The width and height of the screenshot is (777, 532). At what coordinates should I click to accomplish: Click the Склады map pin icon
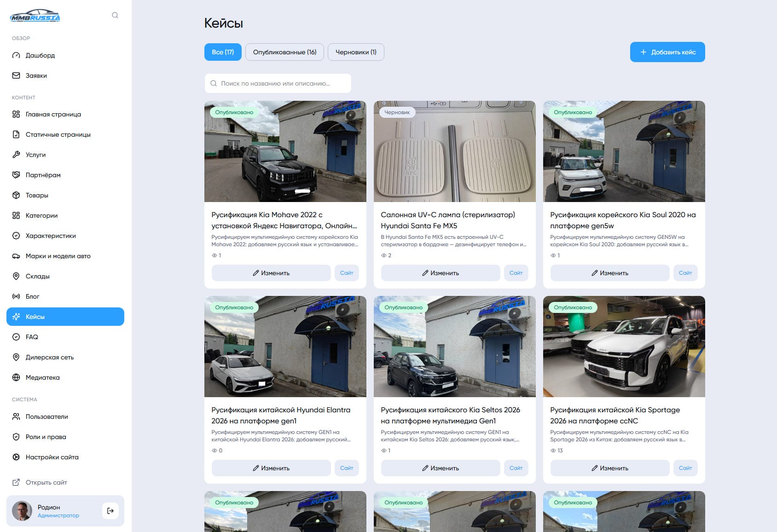[x=16, y=276]
